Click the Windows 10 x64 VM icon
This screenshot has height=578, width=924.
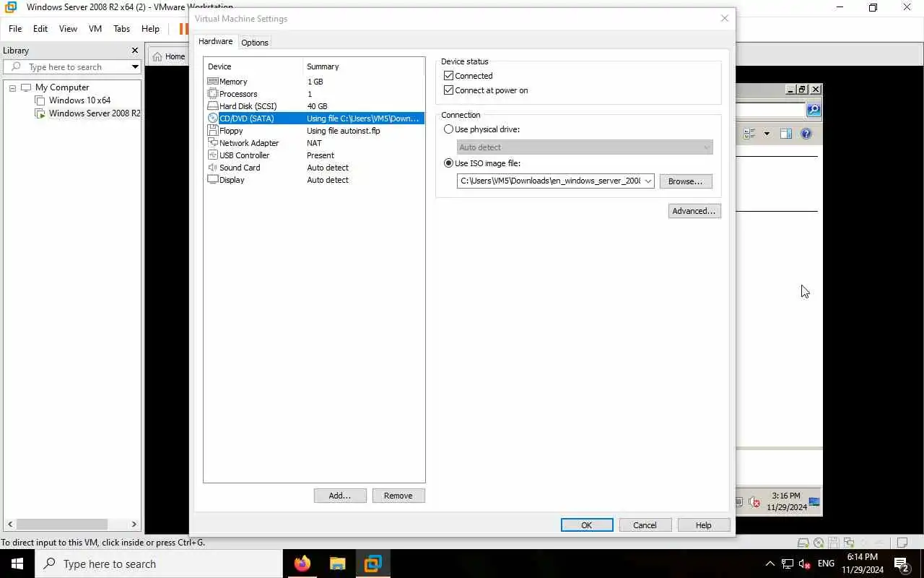coord(40,100)
